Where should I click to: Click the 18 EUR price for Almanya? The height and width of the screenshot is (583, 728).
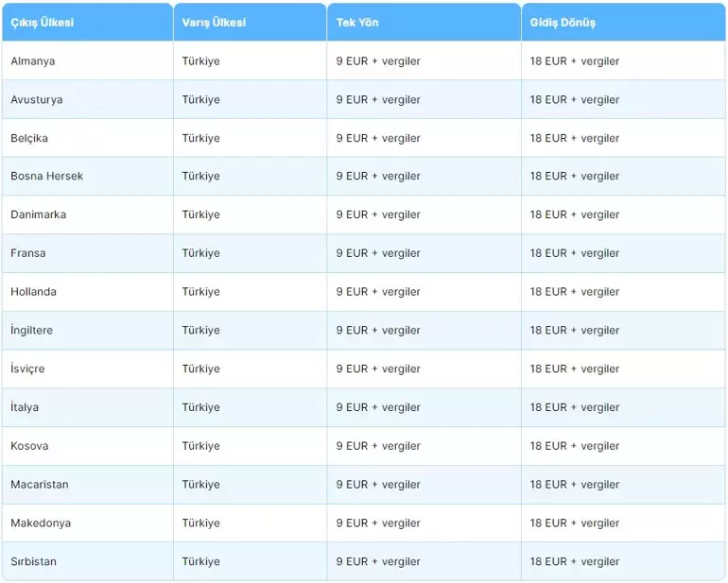[x=575, y=60]
